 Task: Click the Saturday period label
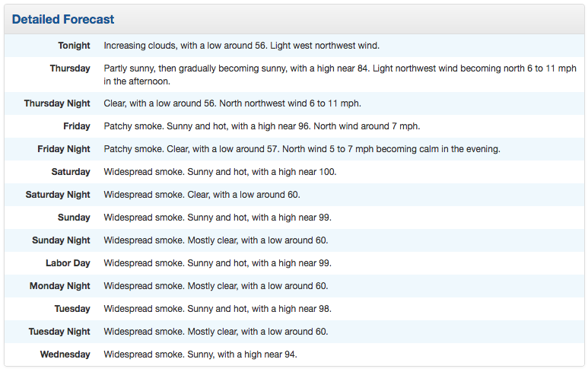coord(71,172)
